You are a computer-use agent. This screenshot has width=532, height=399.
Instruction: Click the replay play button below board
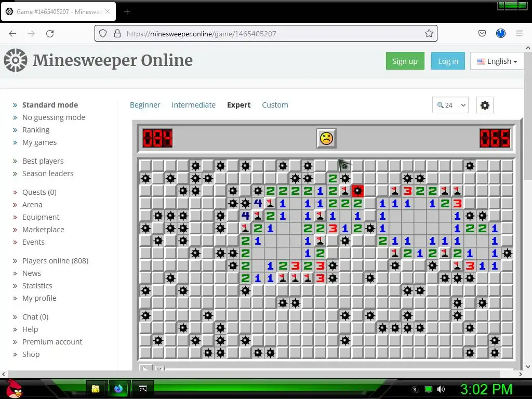146,368
